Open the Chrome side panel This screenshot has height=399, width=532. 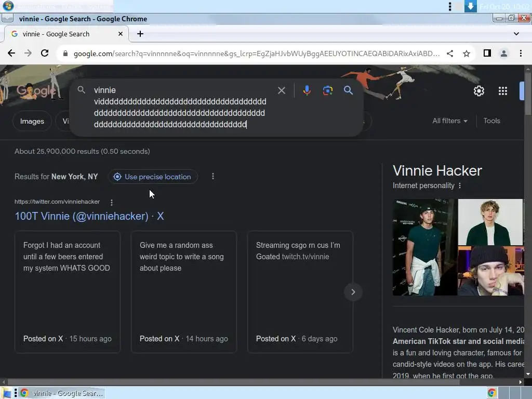point(487,53)
